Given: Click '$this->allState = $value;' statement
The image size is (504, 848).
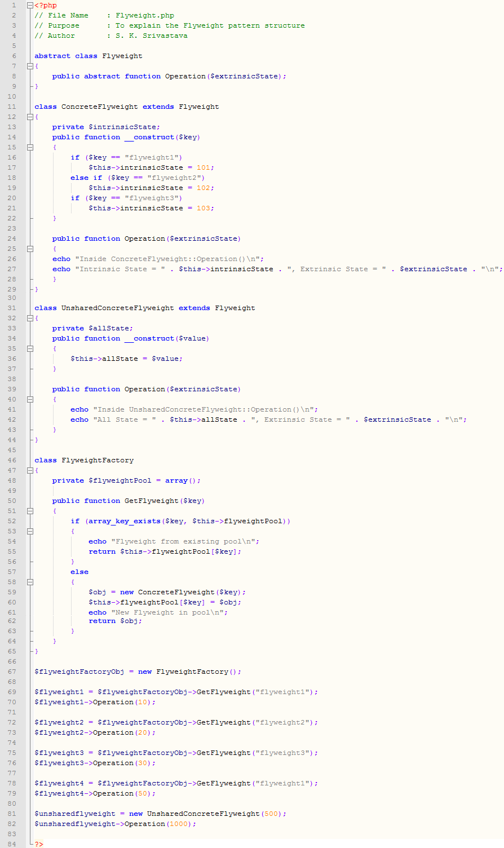Looking at the screenshot, I should [x=127, y=359].
